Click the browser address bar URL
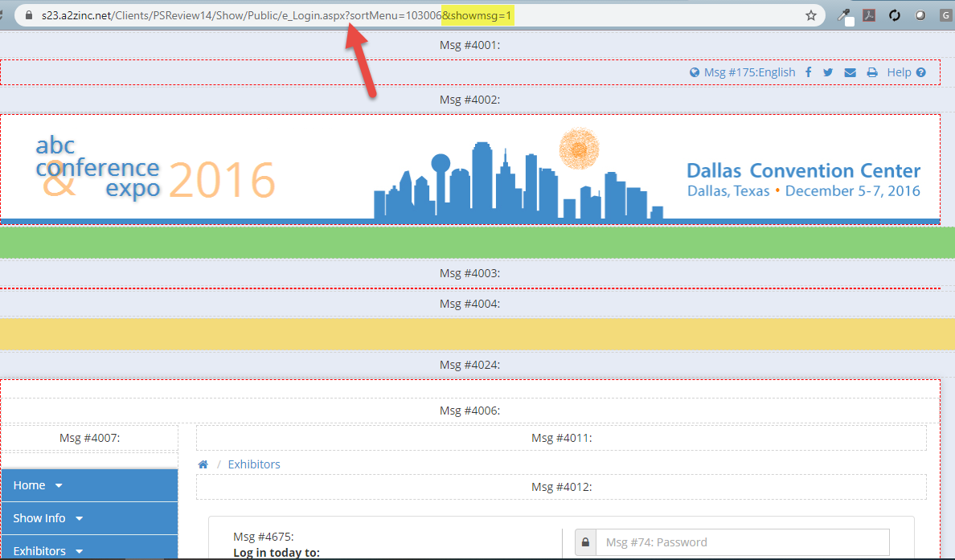 pos(241,15)
